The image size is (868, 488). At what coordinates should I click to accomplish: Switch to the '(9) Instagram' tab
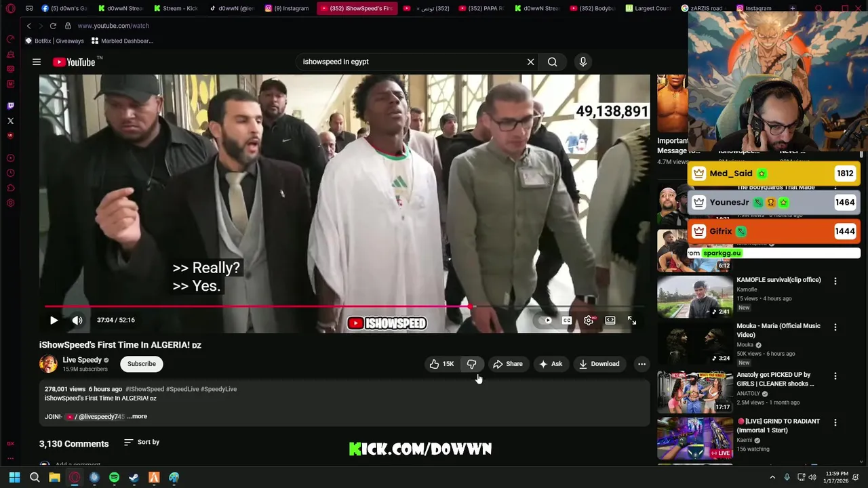pyautogui.click(x=287, y=8)
